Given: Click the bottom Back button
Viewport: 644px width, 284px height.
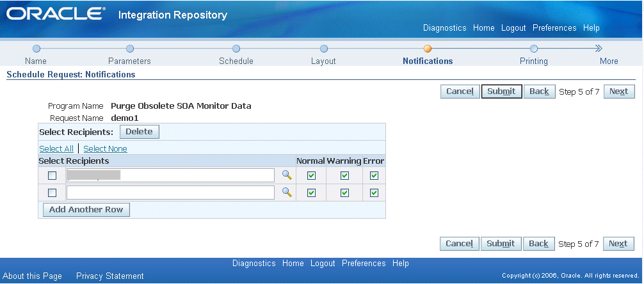Looking at the screenshot, I should point(538,244).
